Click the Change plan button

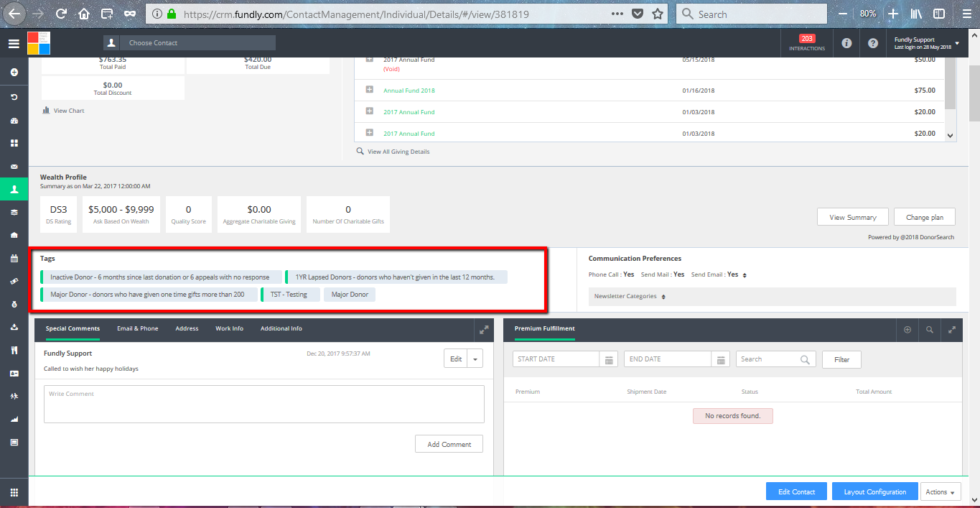[925, 217]
